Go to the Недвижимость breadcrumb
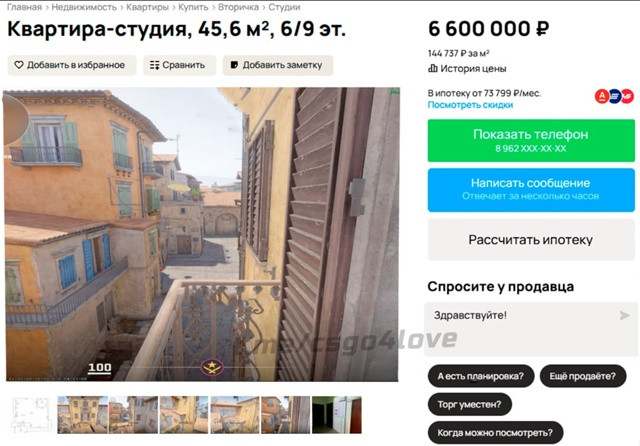 (x=84, y=7)
